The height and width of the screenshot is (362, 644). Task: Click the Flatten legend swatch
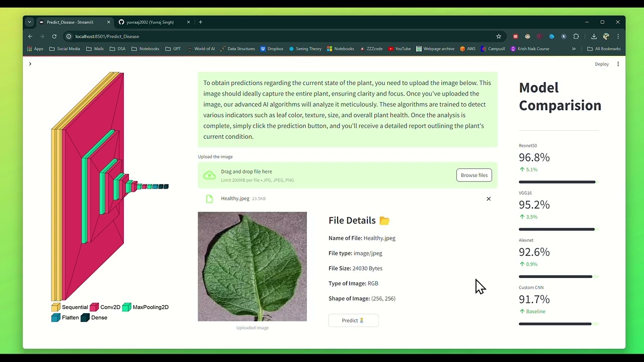point(56,317)
